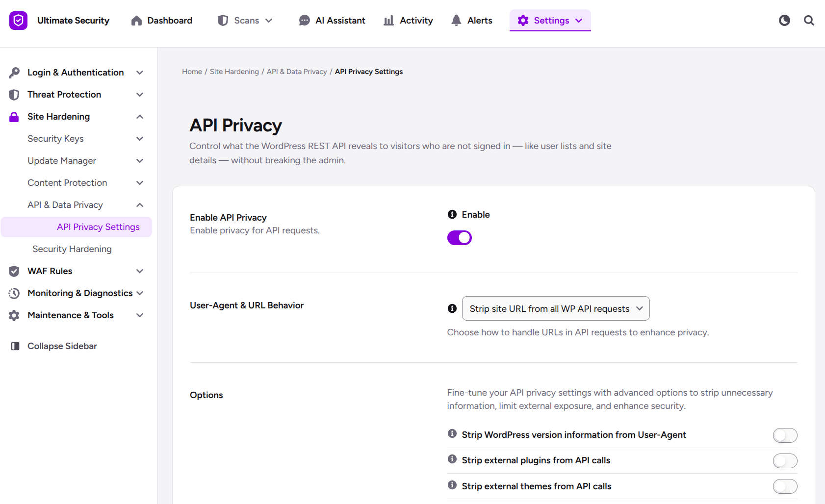Click the Dashboard home icon

click(x=136, y=21)
